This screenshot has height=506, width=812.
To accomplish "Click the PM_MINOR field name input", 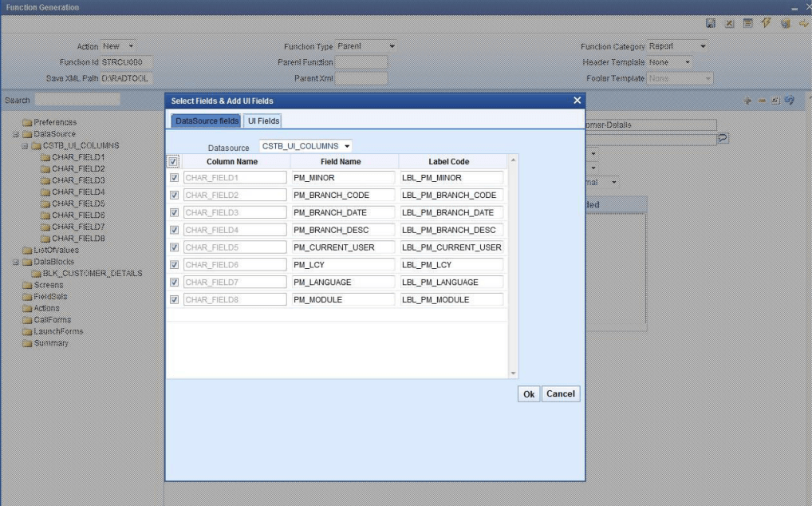I will [x=343, y=178].
